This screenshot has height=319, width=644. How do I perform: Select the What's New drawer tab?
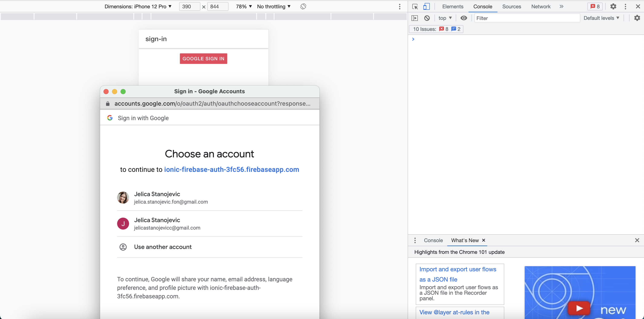point(465,240)
